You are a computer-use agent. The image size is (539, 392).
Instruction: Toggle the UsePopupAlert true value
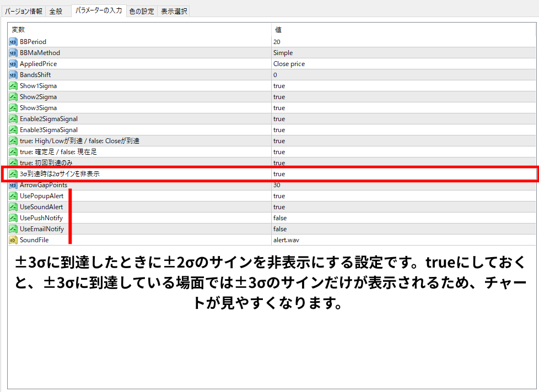279,196
